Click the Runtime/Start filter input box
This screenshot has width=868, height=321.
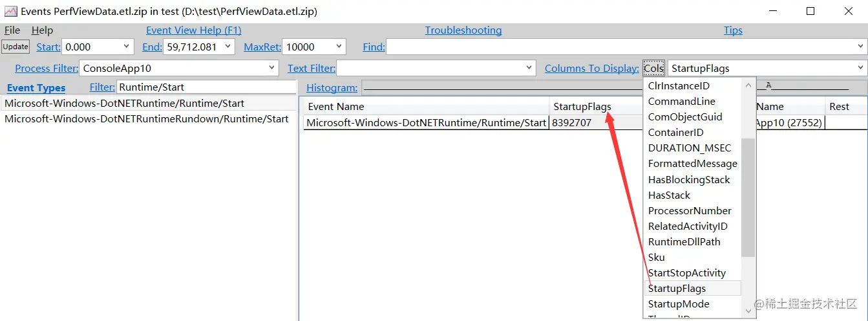pos(206,87)
